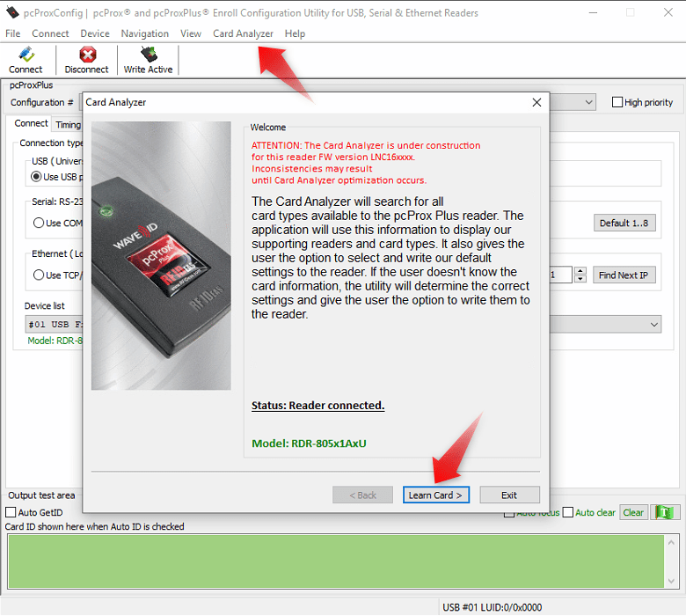
Task: Click the output area scroll down arrow
Action: 672,582
